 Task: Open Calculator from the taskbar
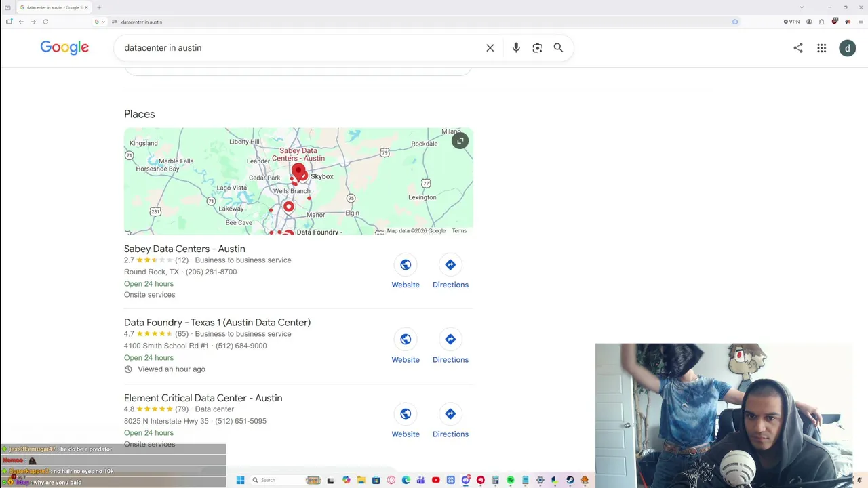(495, 480)
